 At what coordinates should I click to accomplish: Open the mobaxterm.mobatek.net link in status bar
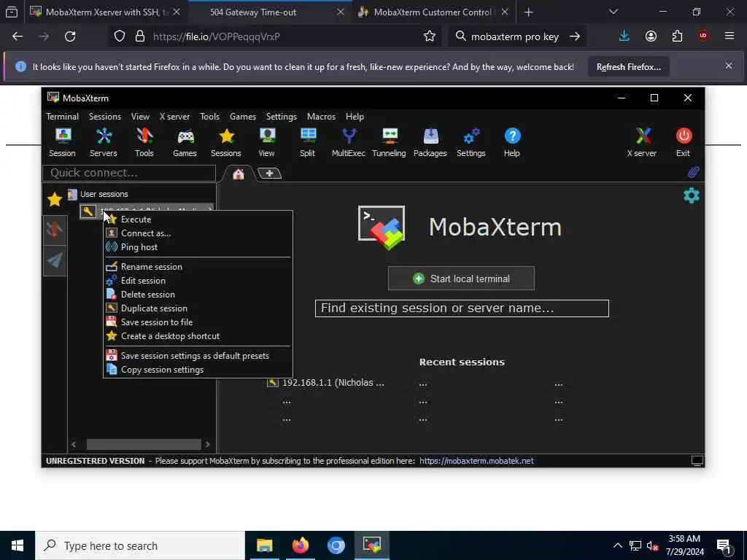point(476,461)
